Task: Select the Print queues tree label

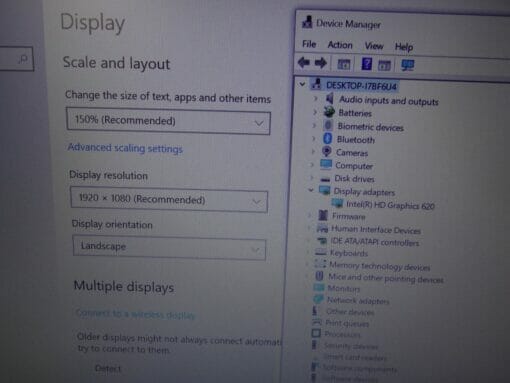Action: pyautogui.click(x=347, y=323)
